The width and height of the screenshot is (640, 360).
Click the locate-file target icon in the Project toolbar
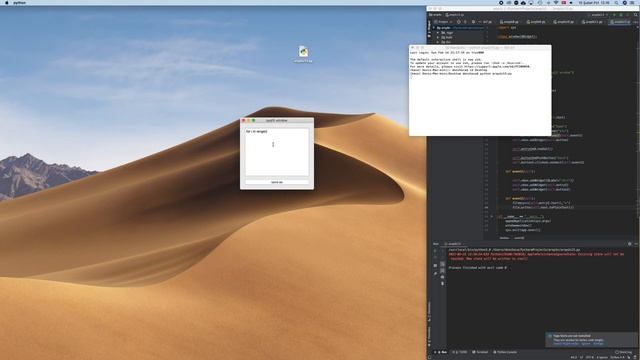[458, 22]
